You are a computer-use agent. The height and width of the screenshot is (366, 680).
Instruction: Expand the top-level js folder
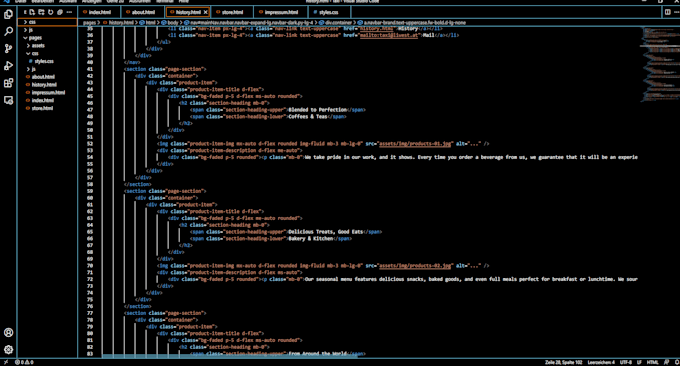[x=47, y=30]
